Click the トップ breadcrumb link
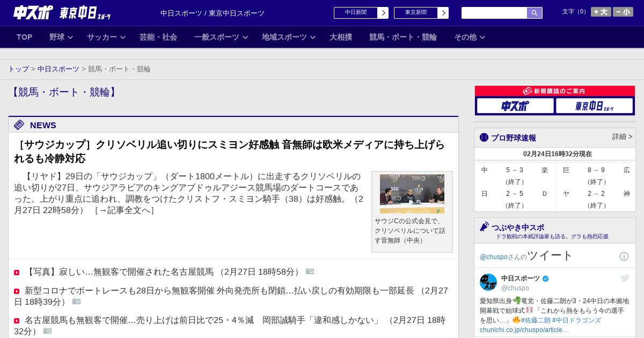The height and width of the screenshot is (338, 644). [19, 69]
